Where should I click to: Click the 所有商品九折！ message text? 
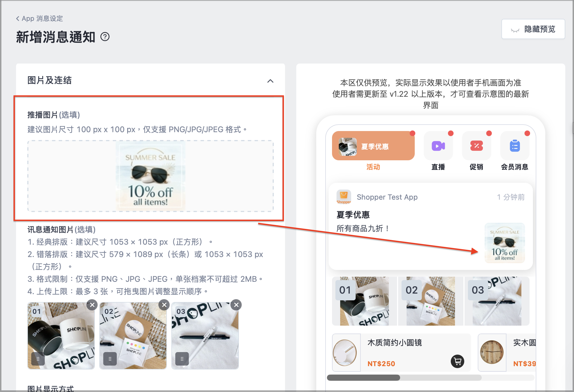(363, 228)
